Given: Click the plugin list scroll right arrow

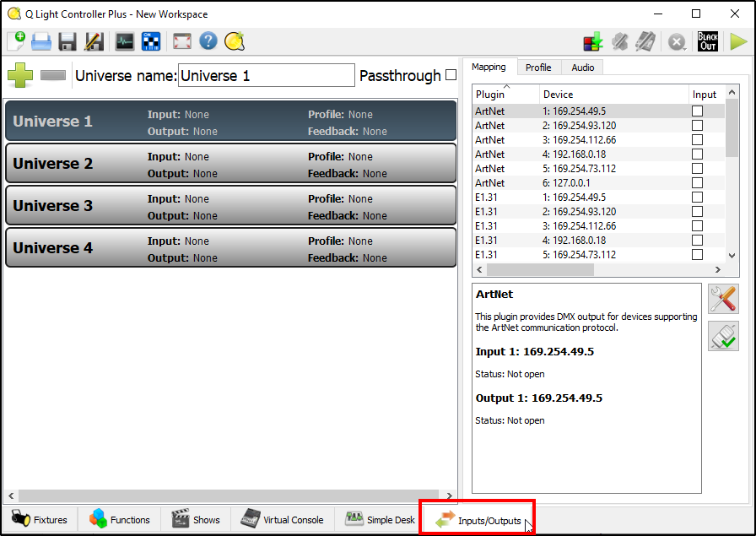Looking at the screenshot, I should click(x=718, y=270).
